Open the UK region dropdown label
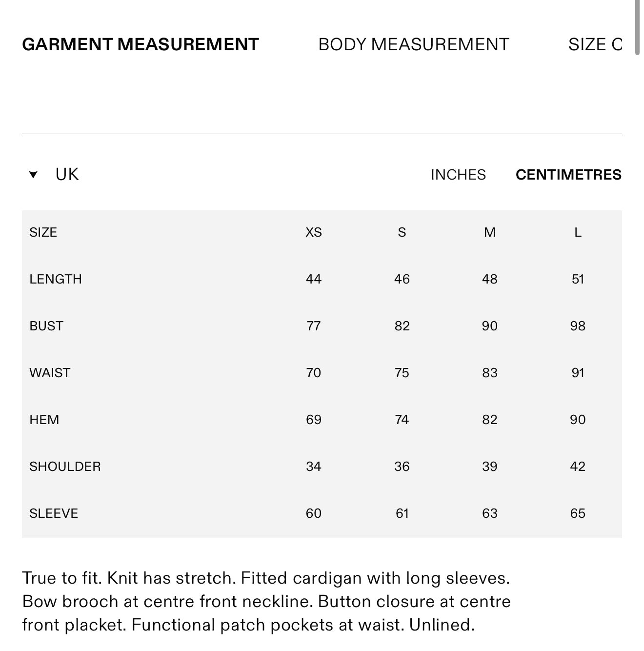This screenshot has height=651, width=644. pos(67,175)
